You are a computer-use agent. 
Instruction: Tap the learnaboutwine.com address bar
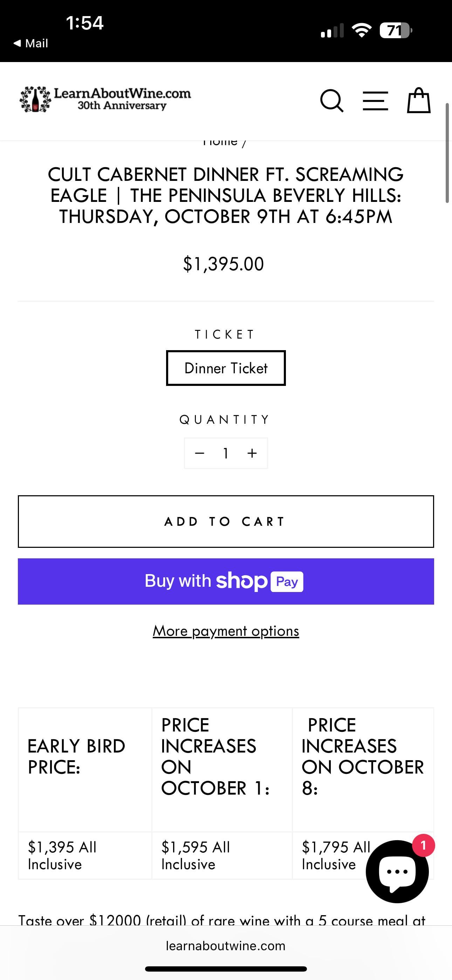click(226, 946)
